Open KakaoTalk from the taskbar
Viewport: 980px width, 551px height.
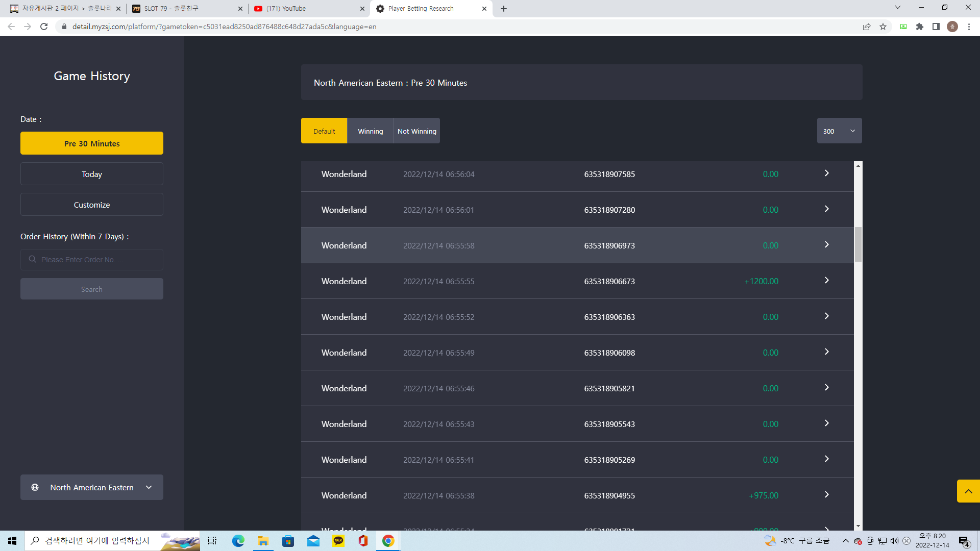coord(338,541)
